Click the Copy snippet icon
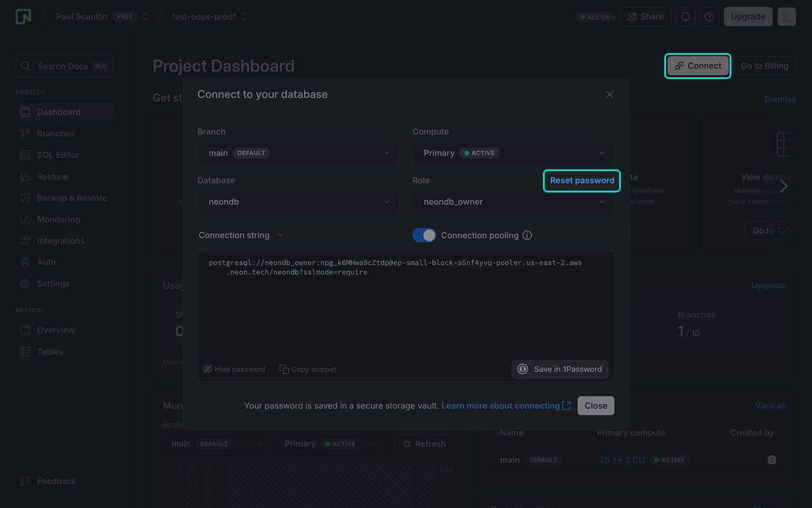The height and width of the screenshot is (508, 812). (x=283, y=369)
